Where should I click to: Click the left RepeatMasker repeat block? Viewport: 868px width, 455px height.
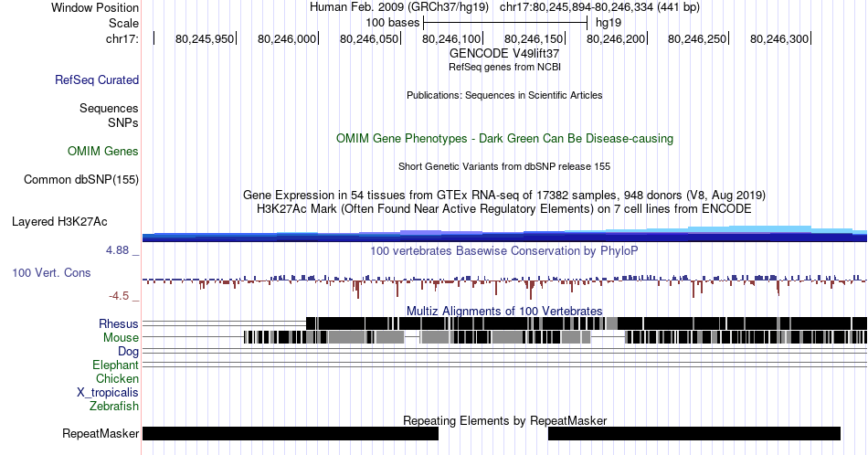point(290,433)
